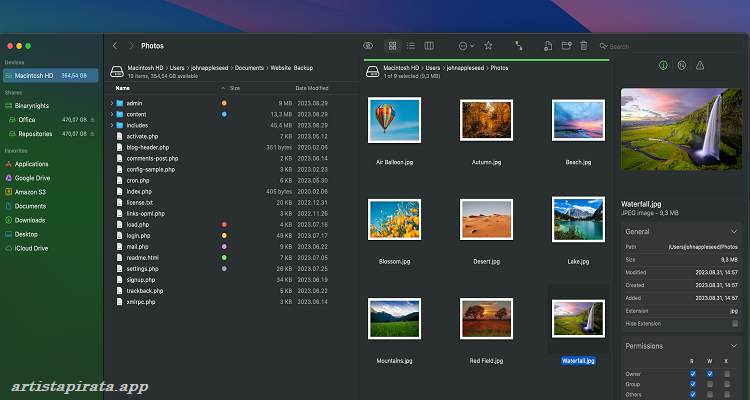Image resolution: width=750 pixels, height=400 pixels.
Task: Click the favorites star icon
Action: pos(488,45)
